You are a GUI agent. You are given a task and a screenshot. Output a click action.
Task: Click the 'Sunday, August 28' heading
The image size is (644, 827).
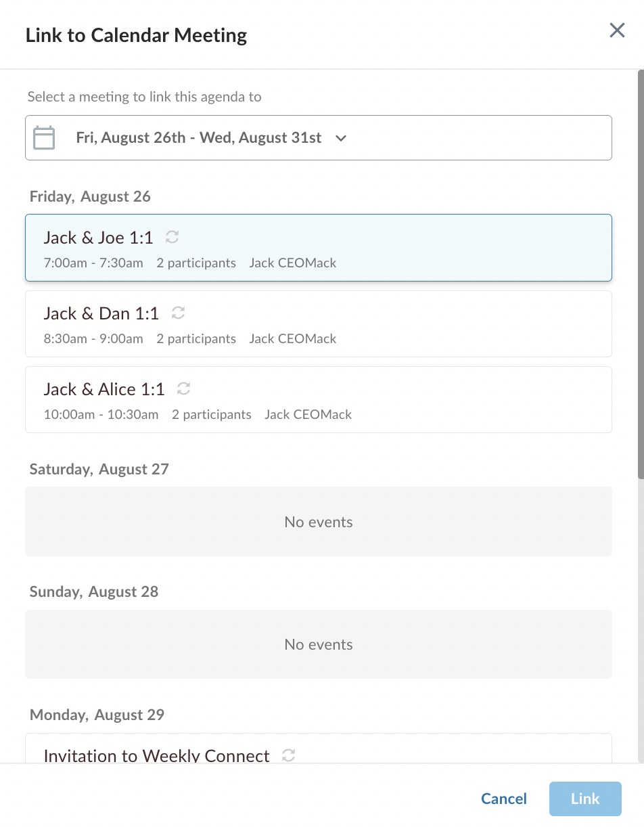pyautogui.click(x=94, y=591)
